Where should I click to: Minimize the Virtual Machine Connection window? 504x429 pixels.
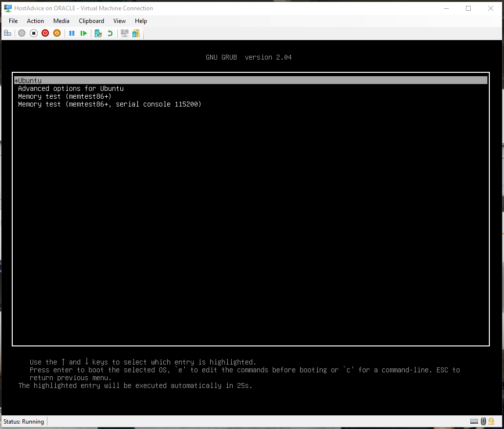[446, 8]
